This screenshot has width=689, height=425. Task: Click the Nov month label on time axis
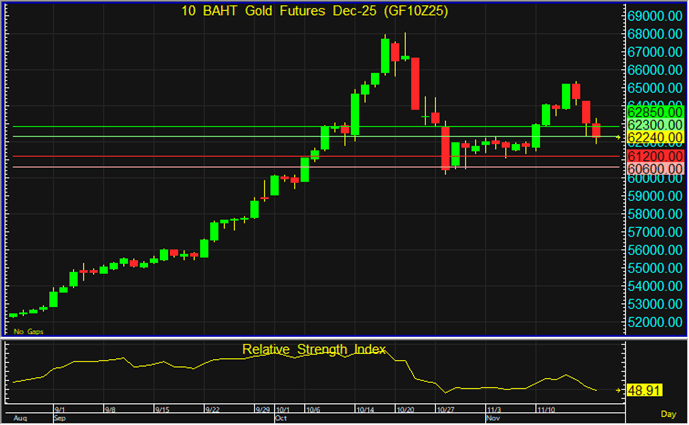(493, 419)
